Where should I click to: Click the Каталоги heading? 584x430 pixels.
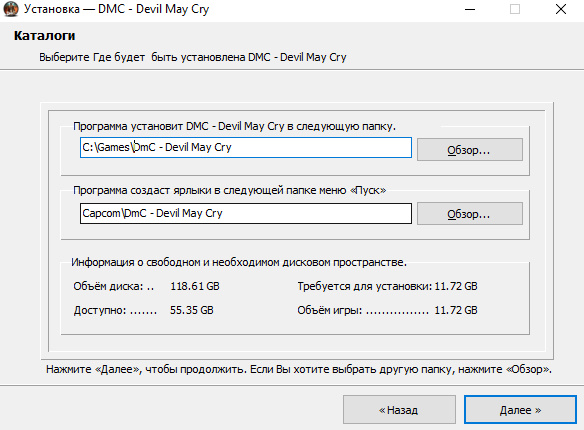45,36
